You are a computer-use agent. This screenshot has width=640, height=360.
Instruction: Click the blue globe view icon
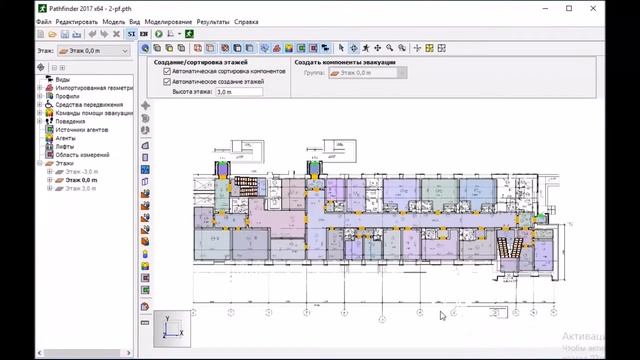145,48
